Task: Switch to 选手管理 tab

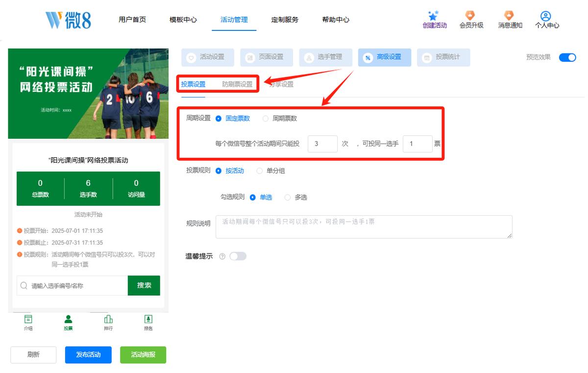Action: coord(325,57)
